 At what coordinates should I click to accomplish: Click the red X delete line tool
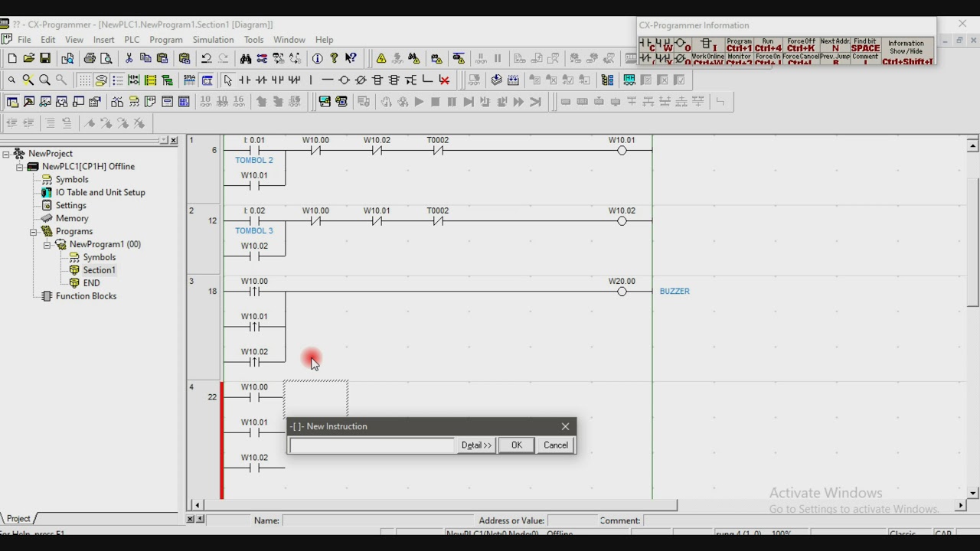click(x=444, y=80)
